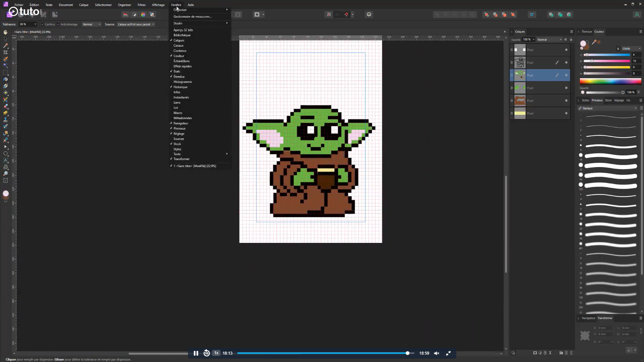
Task: Open the account profile icon
Action: (x=637, y=14)
